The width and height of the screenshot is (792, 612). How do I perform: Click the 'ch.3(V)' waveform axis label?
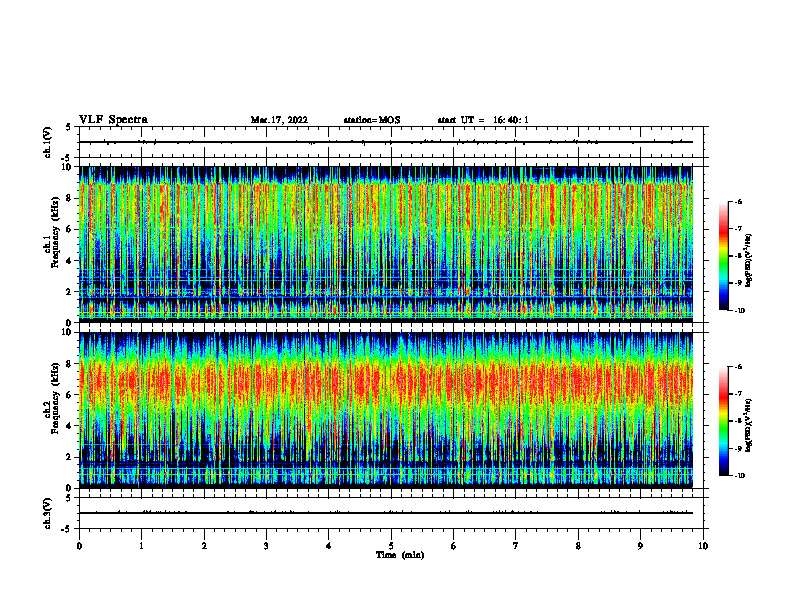click(48, 514)
